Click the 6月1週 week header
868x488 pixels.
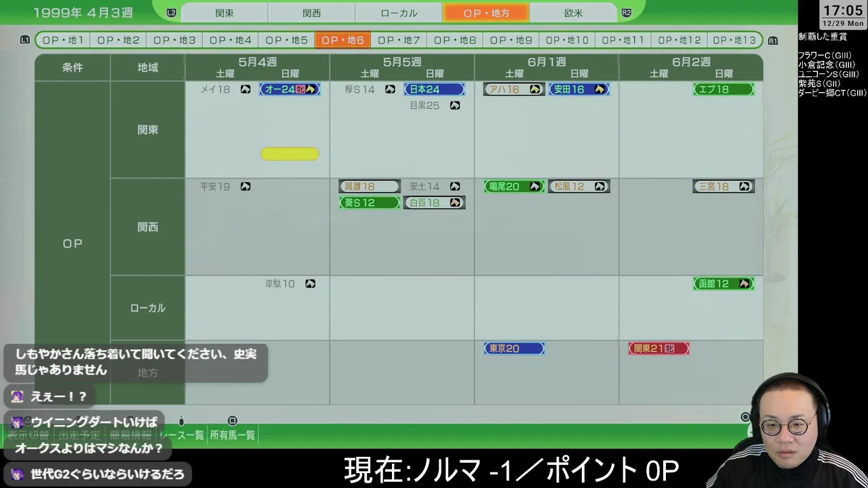547,62
